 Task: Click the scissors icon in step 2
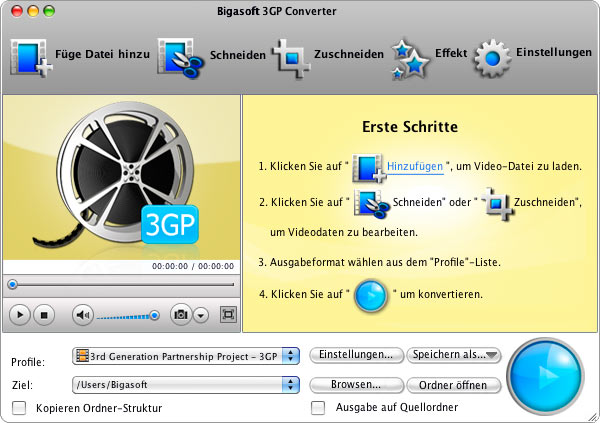[371, 204]
